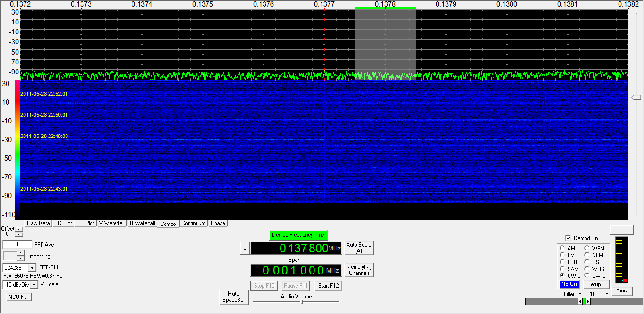Open the 2D Plot tab

pyautogui.click(x=63, y=223)
